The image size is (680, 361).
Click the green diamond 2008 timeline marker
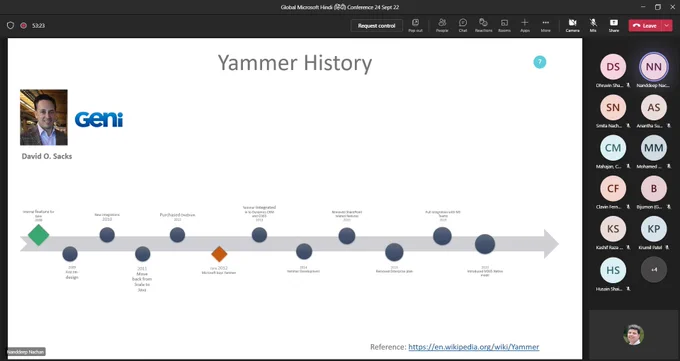(x=38, y=235)
